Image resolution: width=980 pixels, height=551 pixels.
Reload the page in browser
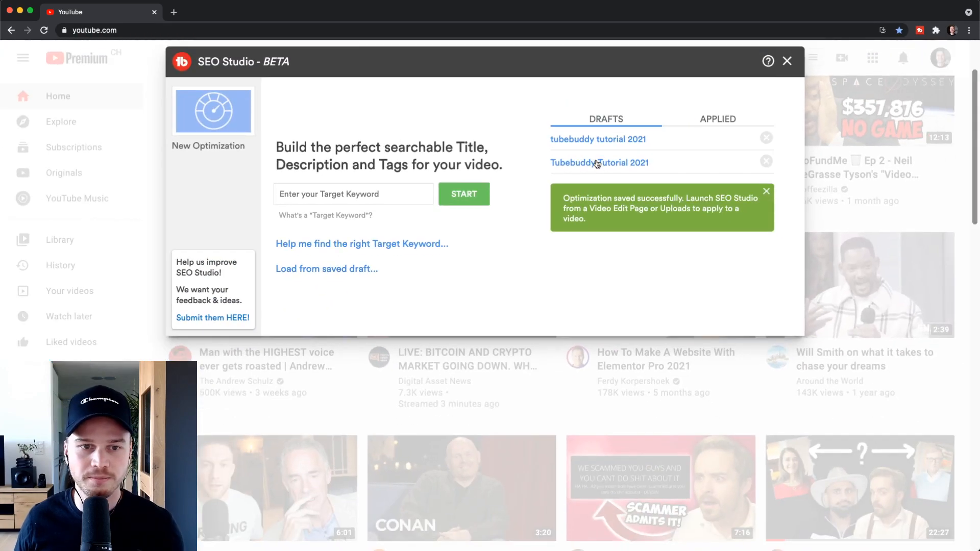(44, 30)
